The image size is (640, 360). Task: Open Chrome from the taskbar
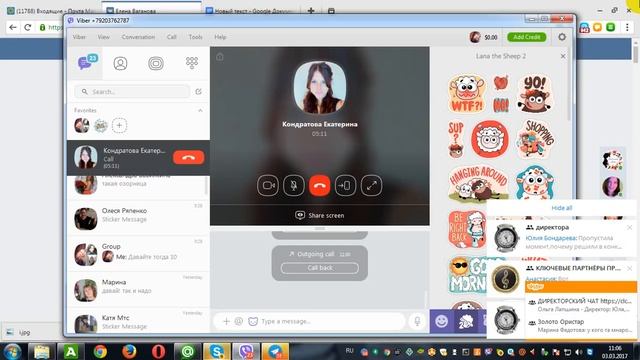[x=100, y=351]
